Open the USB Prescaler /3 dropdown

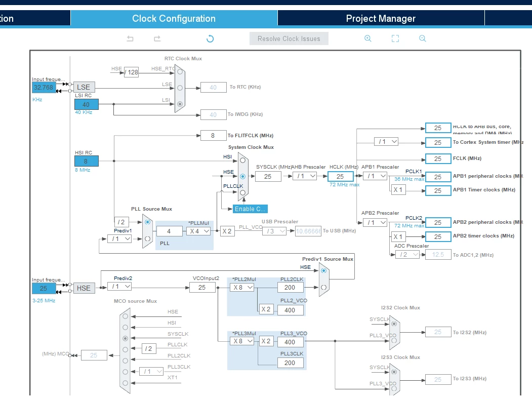(x=274, y=231)
